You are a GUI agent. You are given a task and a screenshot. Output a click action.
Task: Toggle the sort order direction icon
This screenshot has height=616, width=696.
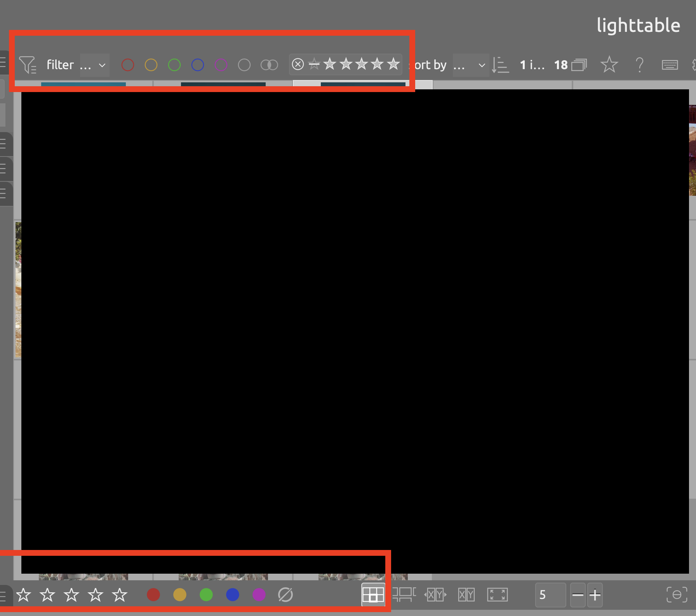point(500,65)
